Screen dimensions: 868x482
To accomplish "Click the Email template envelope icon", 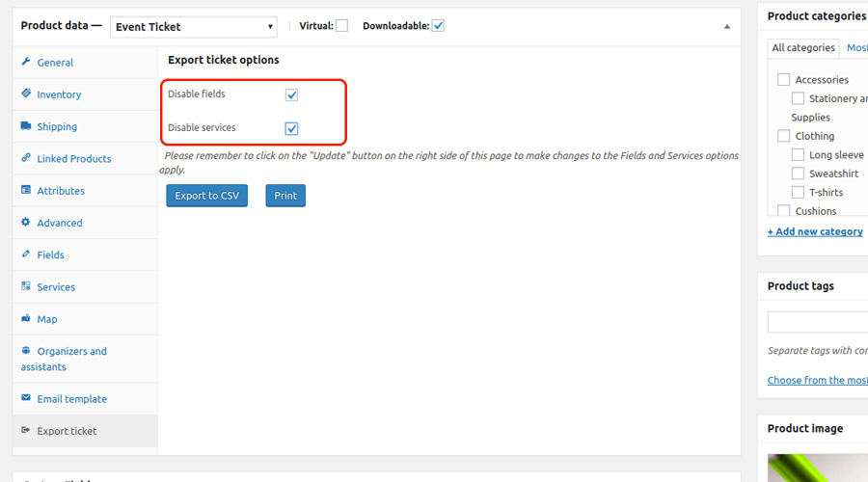I will click(x=26, y=398).
